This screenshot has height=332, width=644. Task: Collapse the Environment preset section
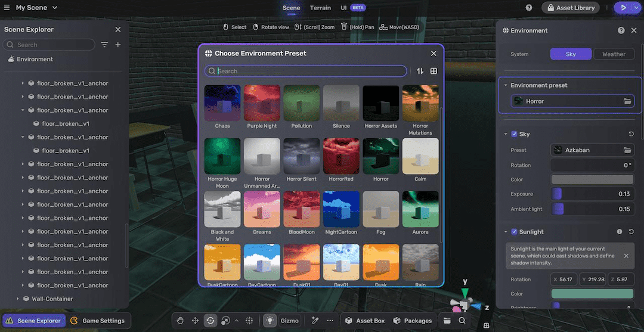(x=506, y=85)
